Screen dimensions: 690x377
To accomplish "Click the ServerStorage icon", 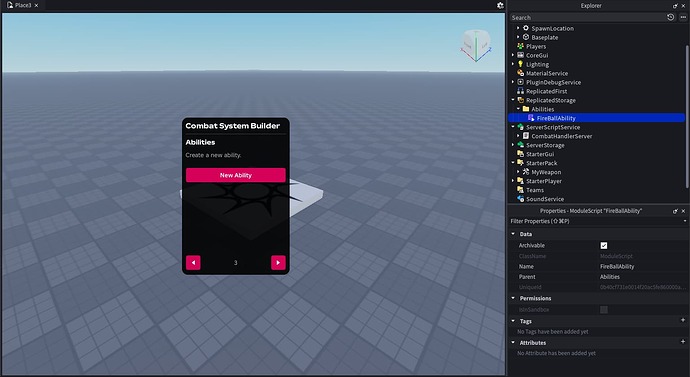I will pos(521,145).
